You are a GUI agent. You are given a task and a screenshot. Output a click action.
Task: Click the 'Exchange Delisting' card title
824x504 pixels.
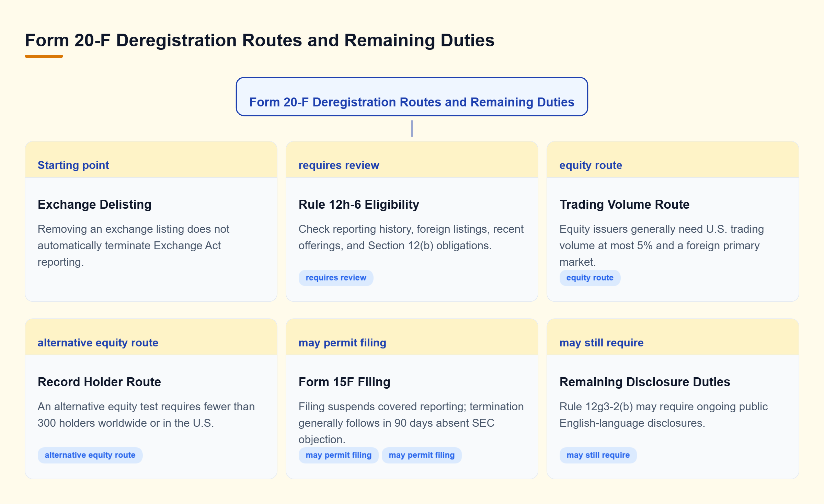click(94, 204)
